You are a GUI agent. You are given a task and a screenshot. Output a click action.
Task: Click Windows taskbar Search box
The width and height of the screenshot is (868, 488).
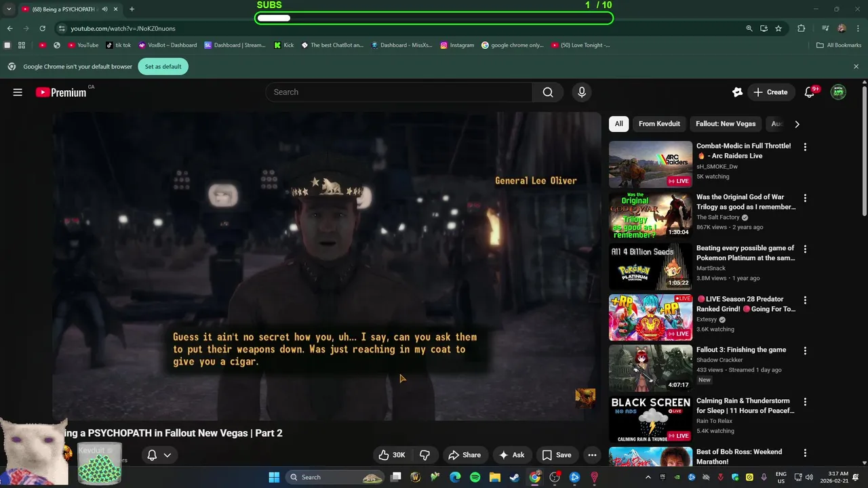click(336, 477)
